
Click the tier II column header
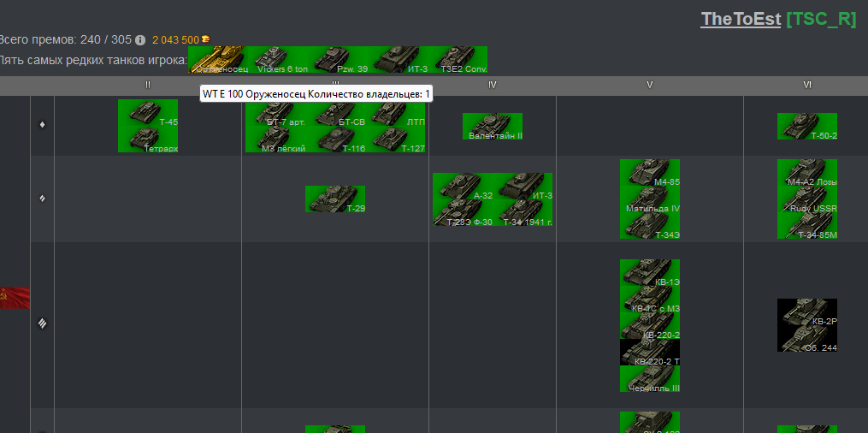coord(148,86)
